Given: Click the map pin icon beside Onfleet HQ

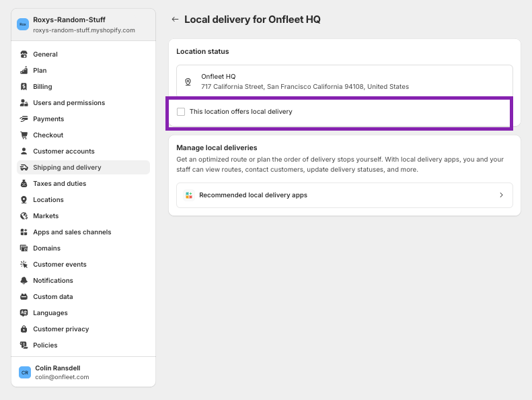Looking at the screenshot, I should (x=188, y=81).
